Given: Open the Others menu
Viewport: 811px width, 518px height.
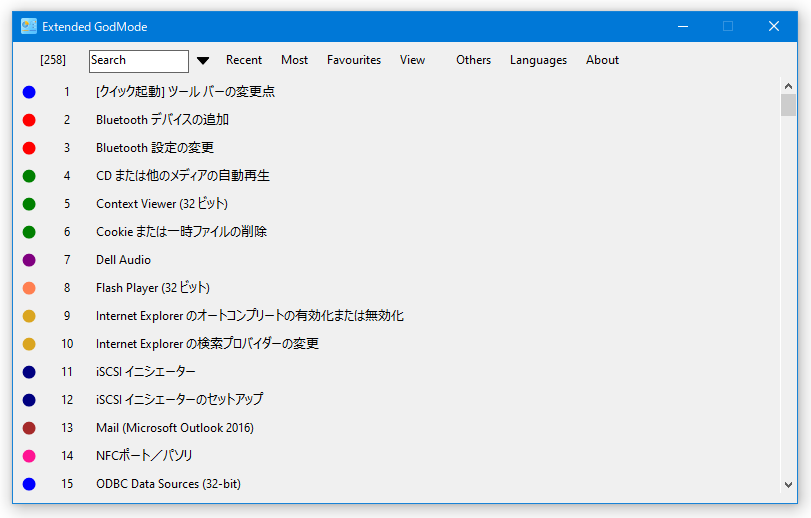Looking at the screenshot, I should click(473, 60).
